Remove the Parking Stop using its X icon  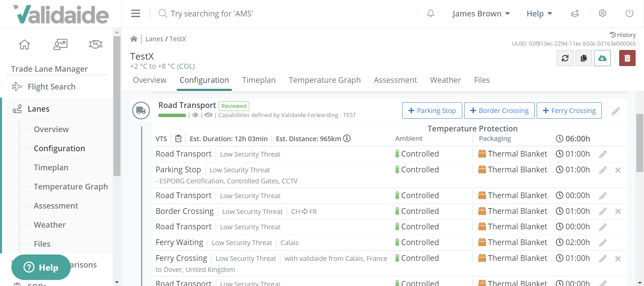tap(618, 170)
